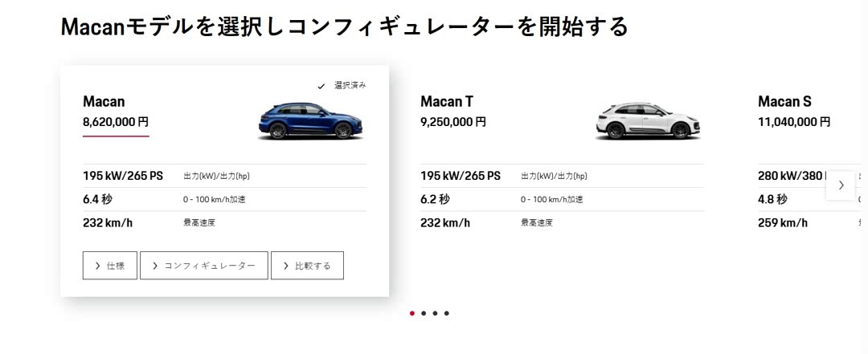Select the Macan S model title
The image size is (868, 354).
(x=784, y=102)
